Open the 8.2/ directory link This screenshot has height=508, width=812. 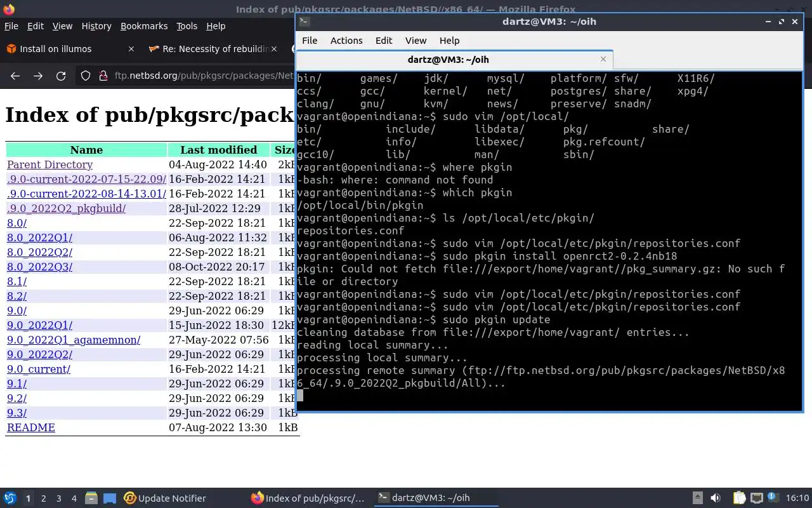point(16,296)
